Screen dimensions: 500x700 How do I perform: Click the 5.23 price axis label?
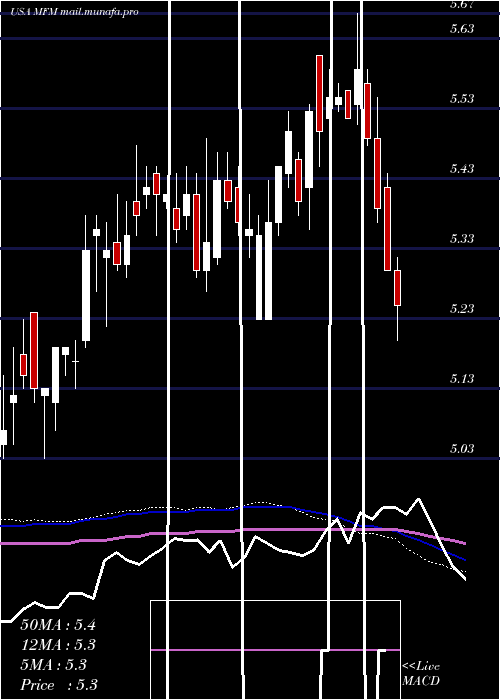click(462, 309)
